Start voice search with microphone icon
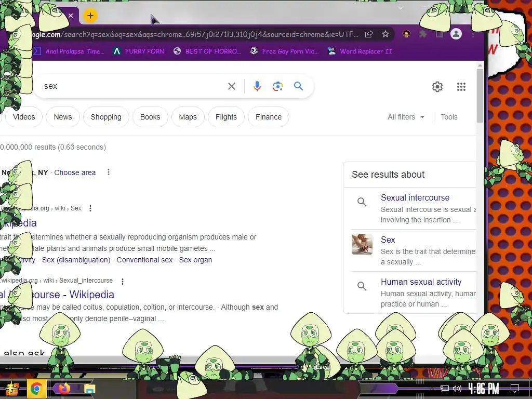This screenshot has height=399, width=532. [257, 87]
